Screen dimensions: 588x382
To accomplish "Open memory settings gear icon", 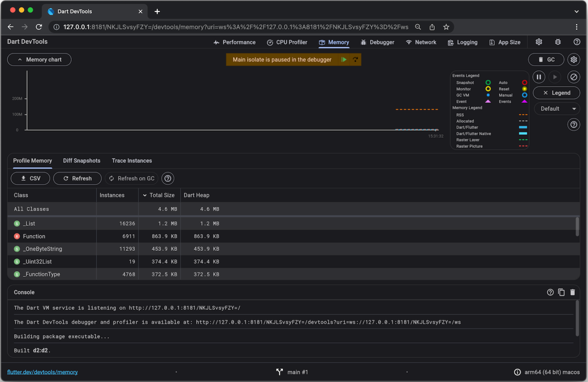I will click(x=574, y=59).
